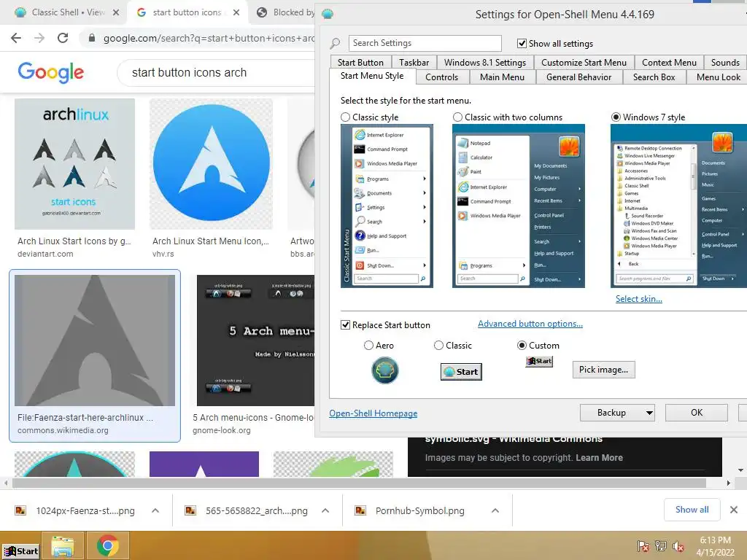The width and height of the screenshot is (747, 560).
Task: Click the Aero shell button image
Action: coord(385,370)
